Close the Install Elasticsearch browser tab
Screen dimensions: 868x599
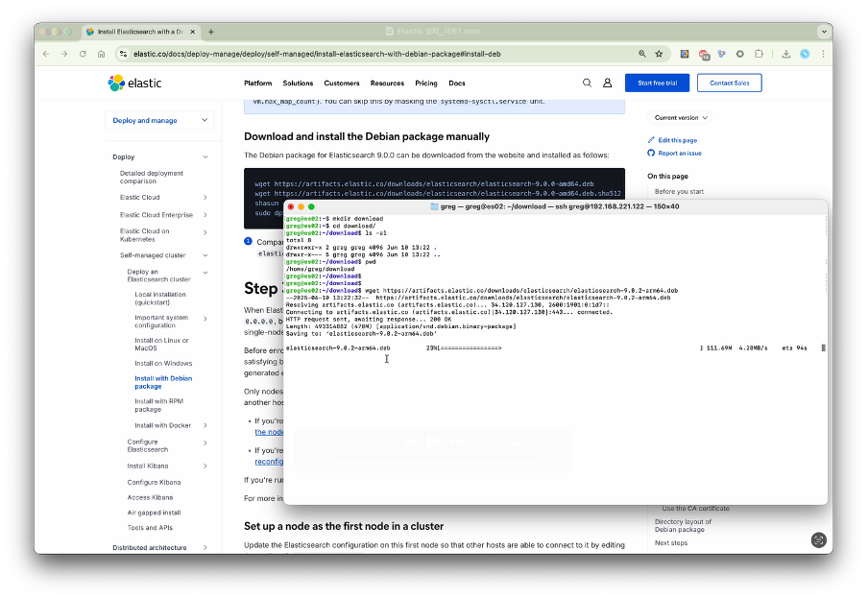pyautogui.click(x=193, y=32)
